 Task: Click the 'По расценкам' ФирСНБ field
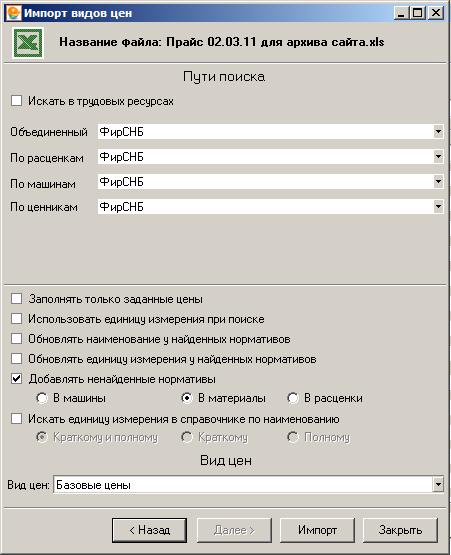(270, 157)
